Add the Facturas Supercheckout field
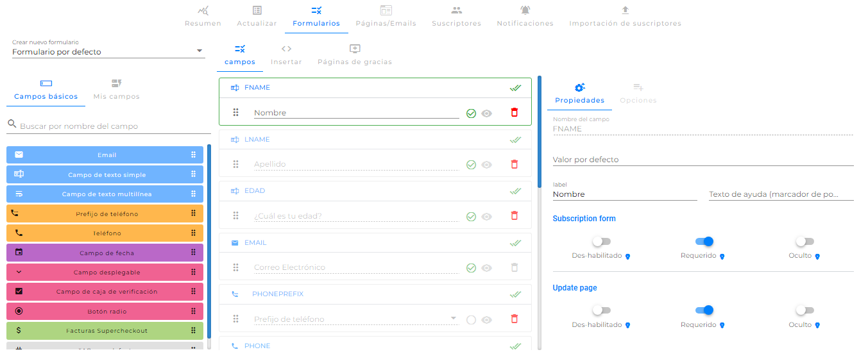Viewport: 868px width, 352px height. coord(105,330)
